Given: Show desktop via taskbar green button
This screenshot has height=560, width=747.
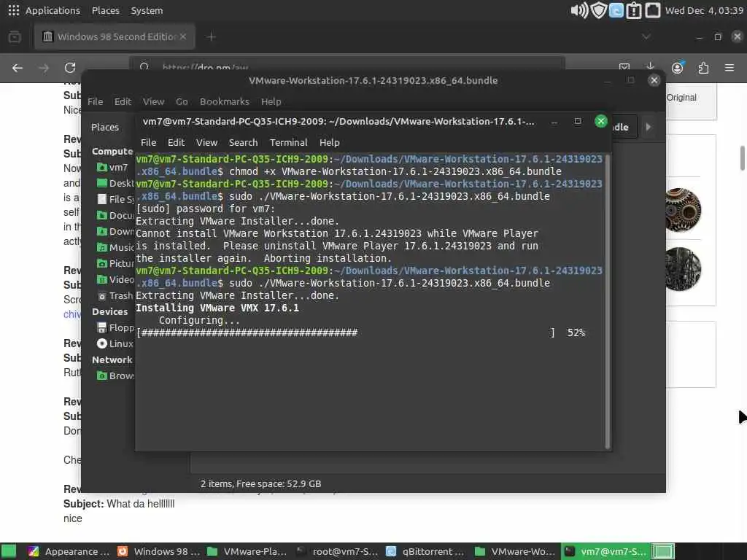Looking at the screenshot, I should tap(9, 551).
